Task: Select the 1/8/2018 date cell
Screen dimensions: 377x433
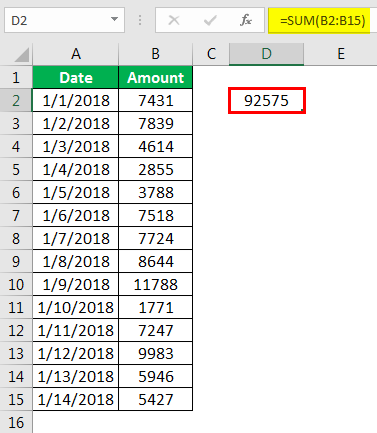Action: click(x=76, y=261)
